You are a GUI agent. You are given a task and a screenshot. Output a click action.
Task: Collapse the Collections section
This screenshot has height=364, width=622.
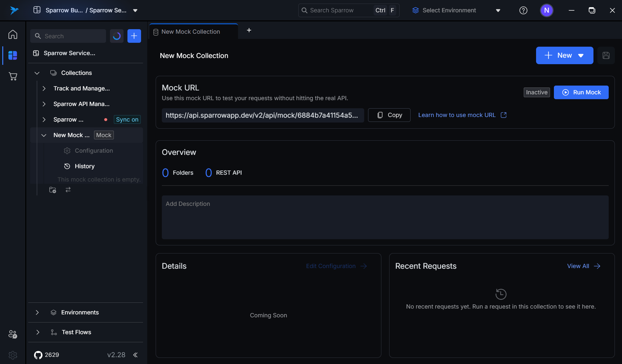click(x=37, y=73)
